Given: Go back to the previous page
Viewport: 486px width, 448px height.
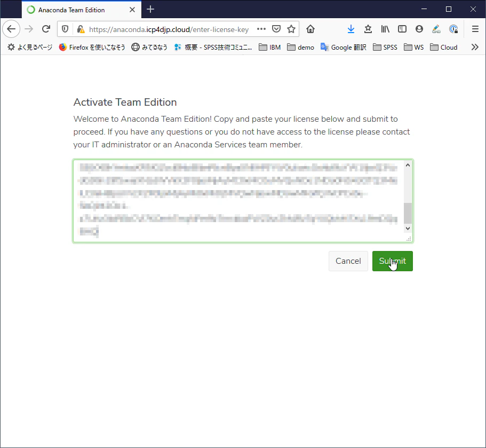Looking at the screenshot, I should click(11, 29).
